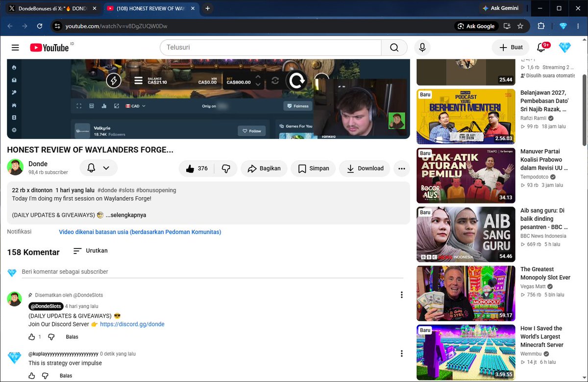Open the Urutkan sort comments dropdown

(90, 251)
